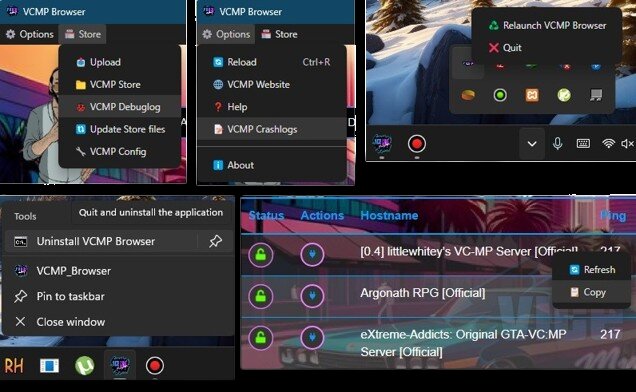This screenshot has height=392, width=636.
Task: Open Options beside the expanded Store menu
Action: 30,34
